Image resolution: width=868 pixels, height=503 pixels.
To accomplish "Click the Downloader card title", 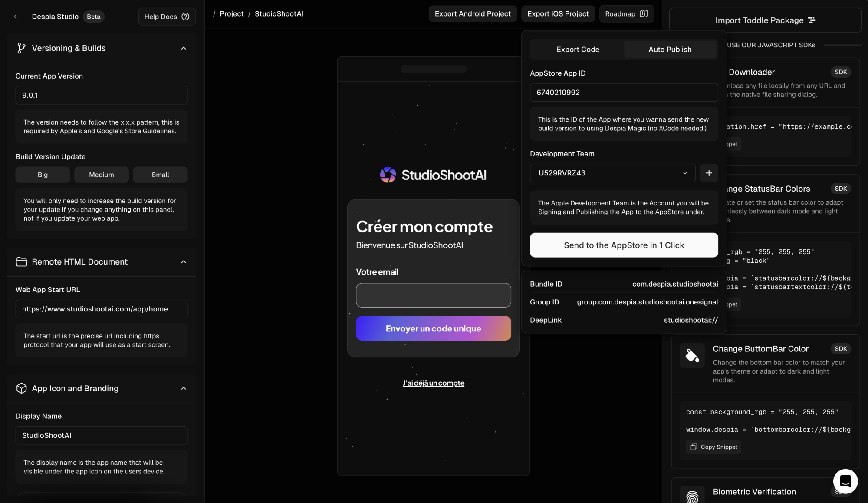I will click(751, 72).
